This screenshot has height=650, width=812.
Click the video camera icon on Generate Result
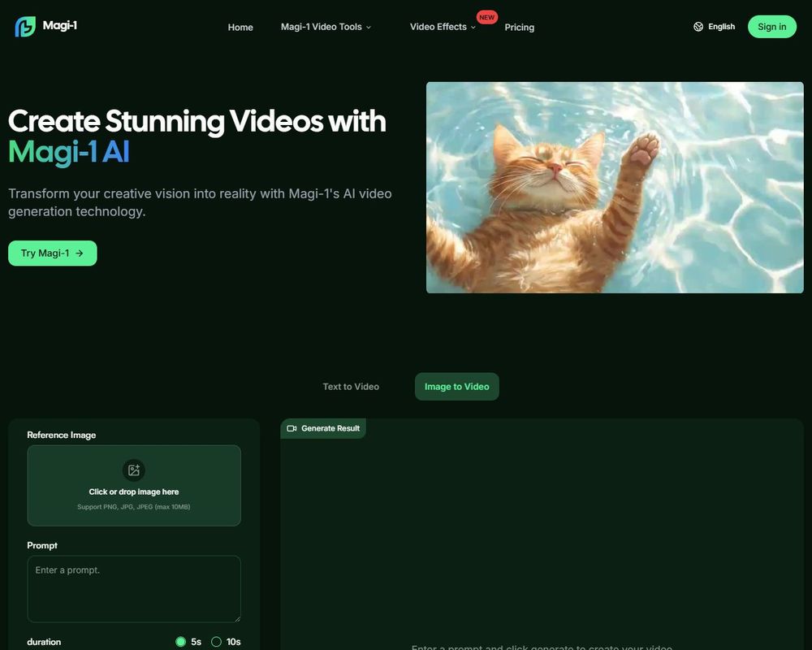coord(292,428)
